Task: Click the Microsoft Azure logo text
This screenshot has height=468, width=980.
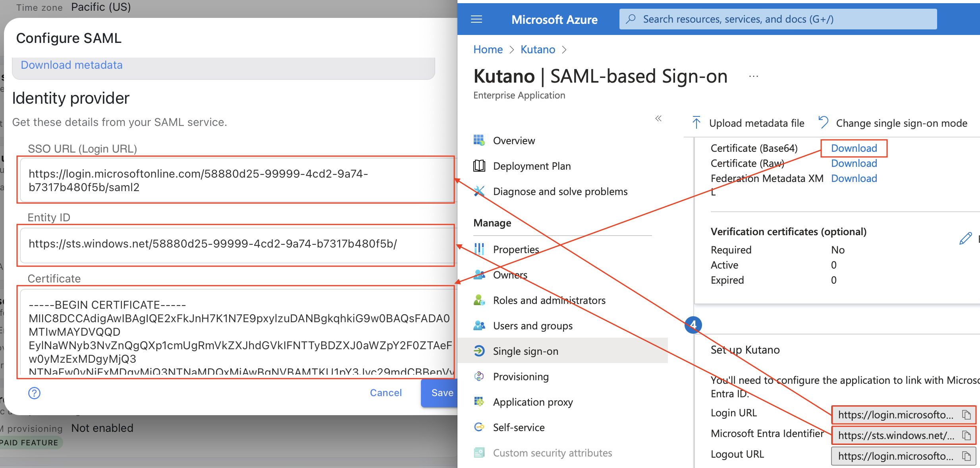Action: tap(554, 19)
